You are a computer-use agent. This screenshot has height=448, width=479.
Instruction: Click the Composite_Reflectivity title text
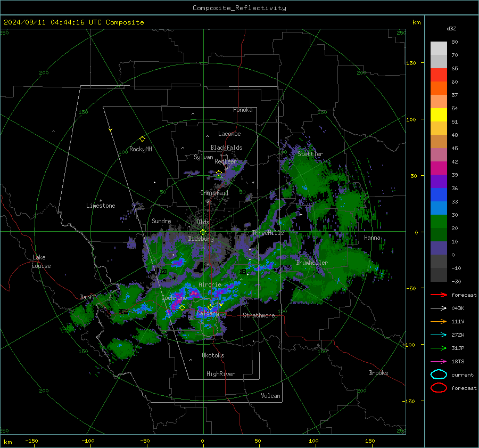(240, 8)
